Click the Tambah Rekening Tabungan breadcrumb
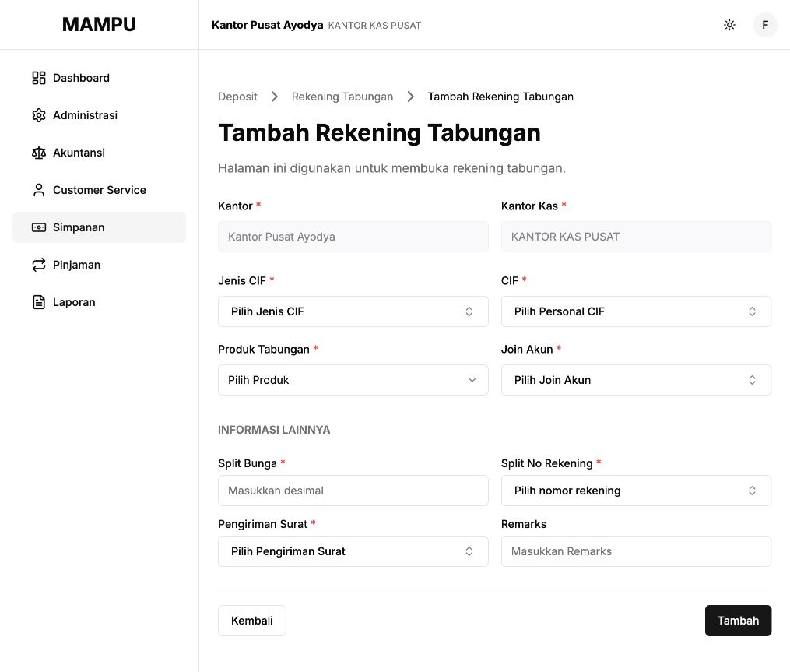The height and width of the screenshot is (672, 790). click(x=500, y=97)
